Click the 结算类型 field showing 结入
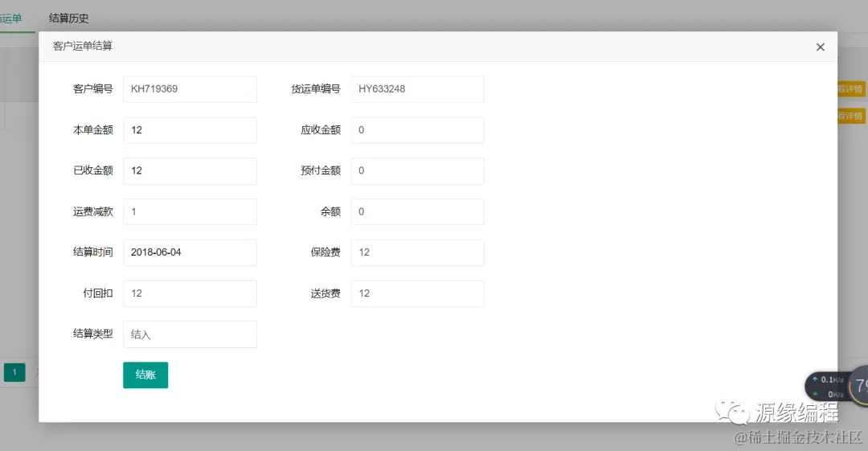868x451 pixels. point(190,334)
